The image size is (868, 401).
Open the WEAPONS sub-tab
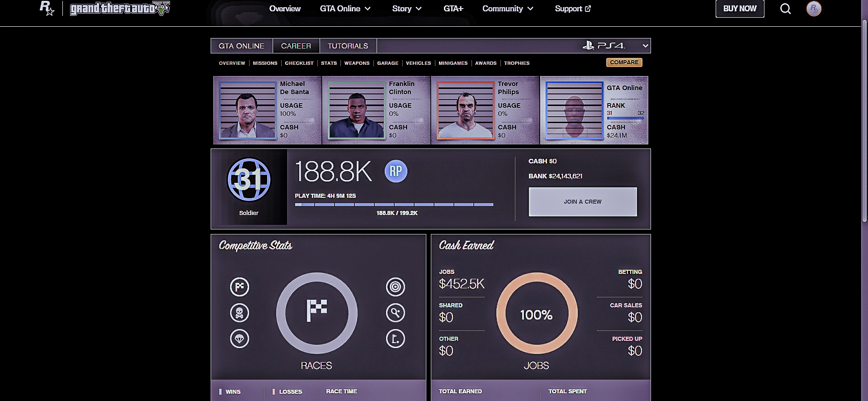(357, 63)
